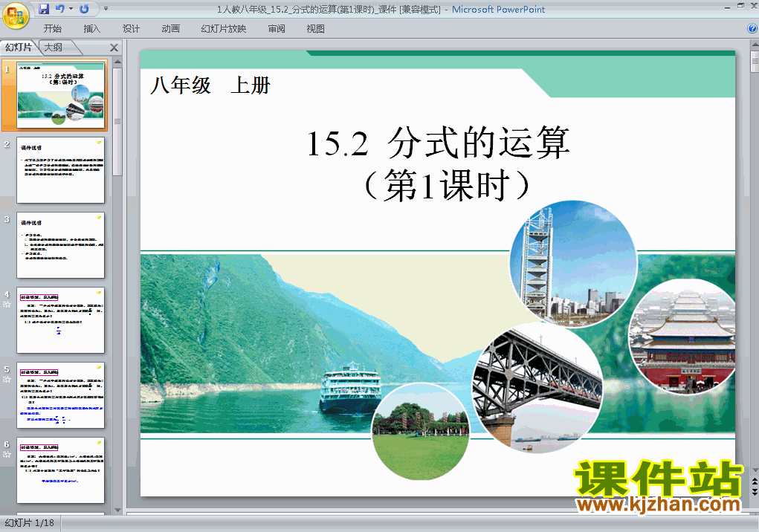
Task: Click the tower circular photo
Action: pos(573,264)
